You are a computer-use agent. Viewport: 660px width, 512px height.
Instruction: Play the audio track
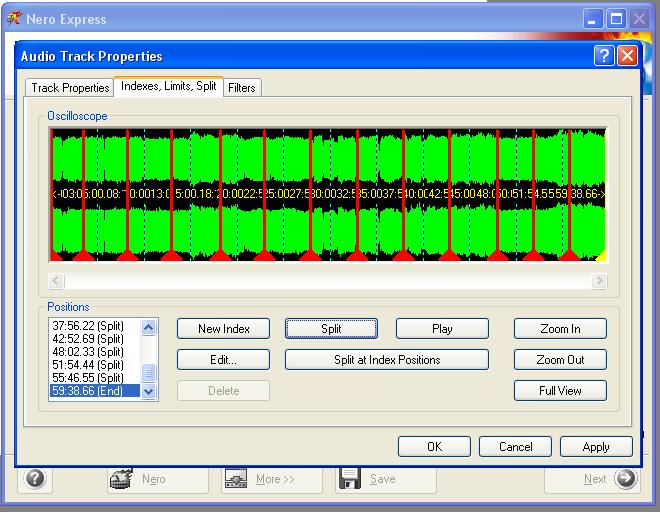pos(442,328)
